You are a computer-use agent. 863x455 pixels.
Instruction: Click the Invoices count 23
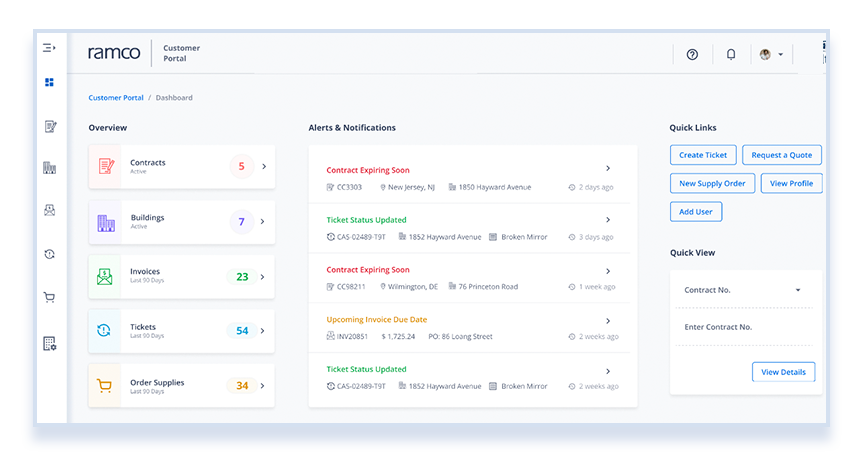(x=242, y=277)
